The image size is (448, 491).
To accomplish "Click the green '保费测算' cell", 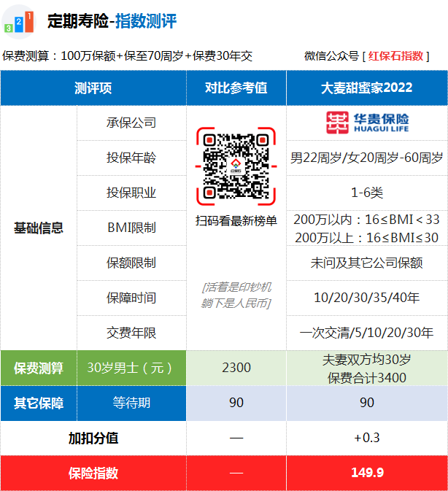I will pyautogui.click(x=39, y=368).
